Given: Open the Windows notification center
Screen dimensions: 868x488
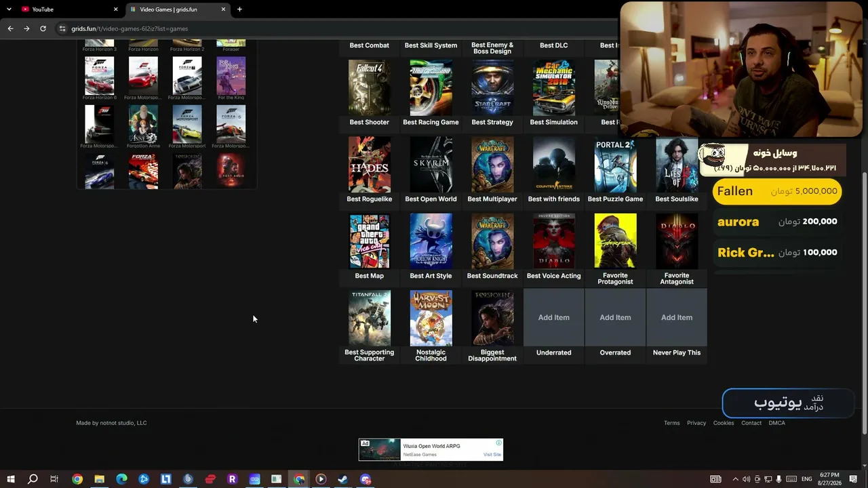Looking at the screenshot, I should coord(854,479).
